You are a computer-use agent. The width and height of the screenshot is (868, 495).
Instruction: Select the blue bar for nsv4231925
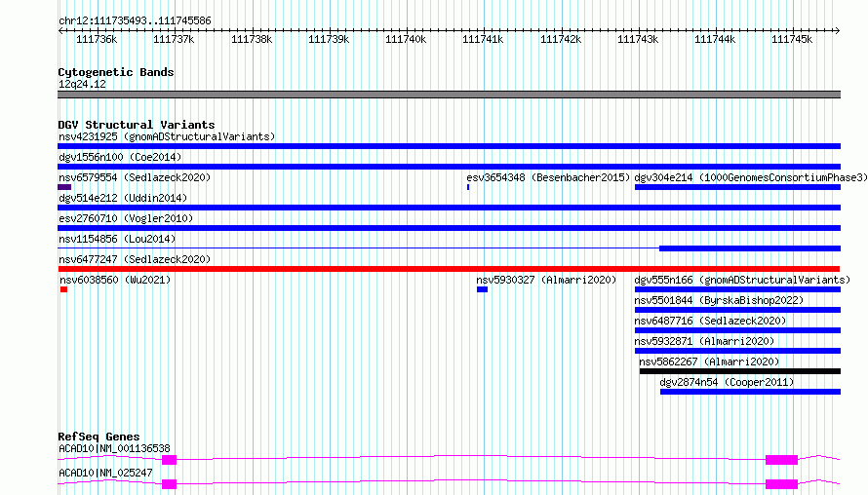449,146
